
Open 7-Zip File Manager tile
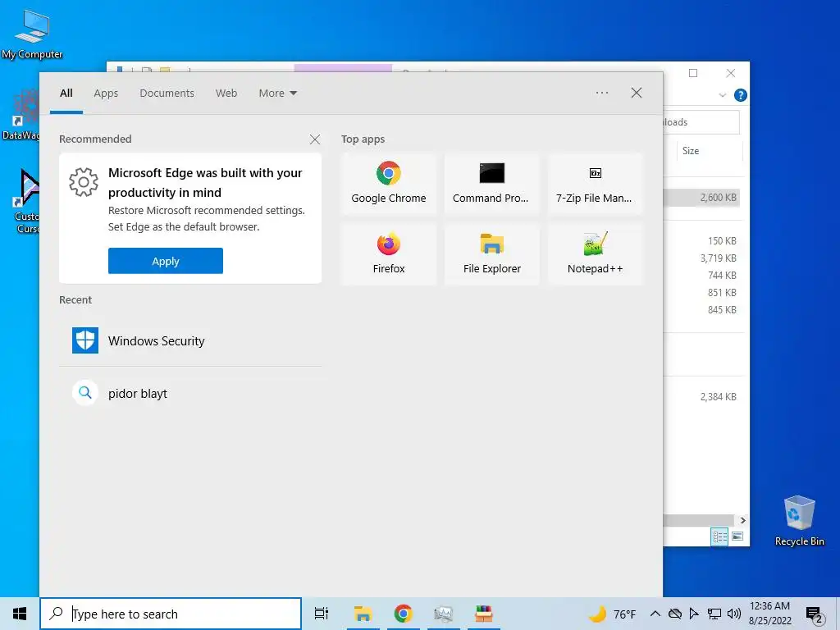595,184
